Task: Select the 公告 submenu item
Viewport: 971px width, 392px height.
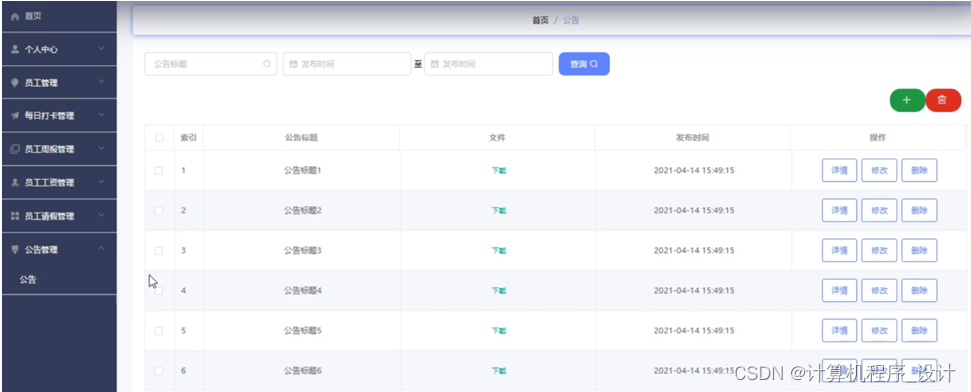Action: click(59, 280)
